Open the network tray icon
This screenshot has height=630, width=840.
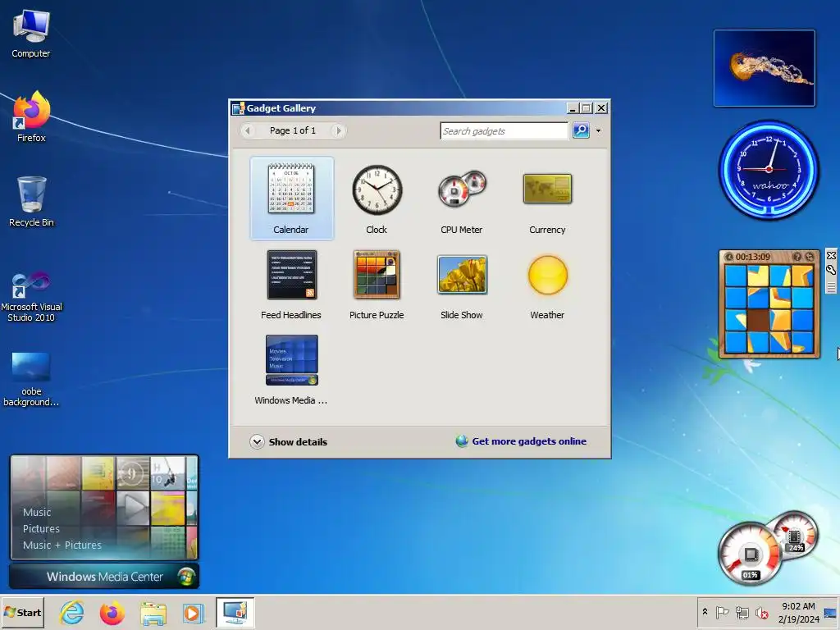(x=742, y=612)
